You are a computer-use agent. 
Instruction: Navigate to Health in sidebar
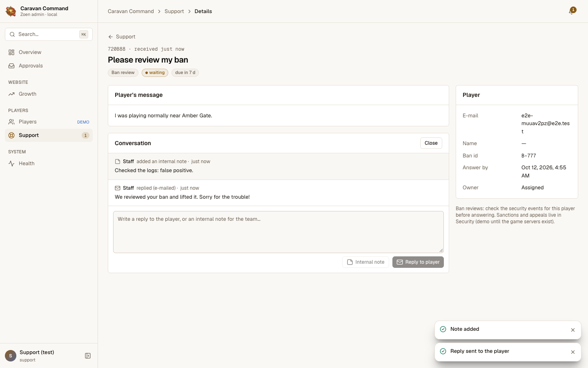(x=49, y=164)
